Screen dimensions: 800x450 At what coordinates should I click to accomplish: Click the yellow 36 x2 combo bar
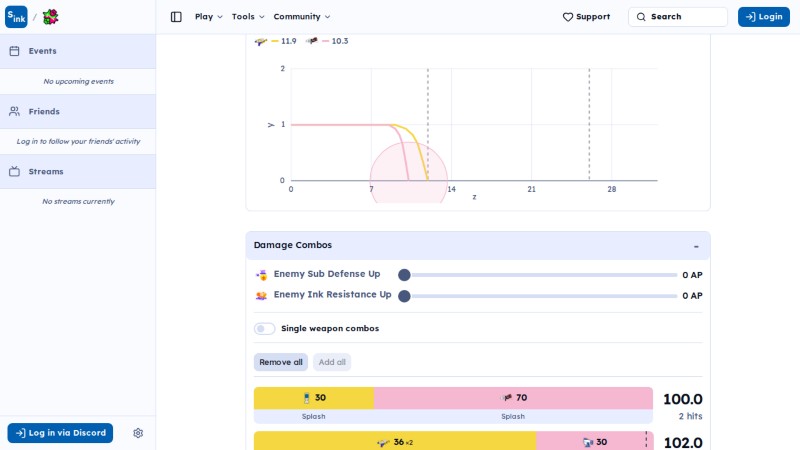point(395,441)
